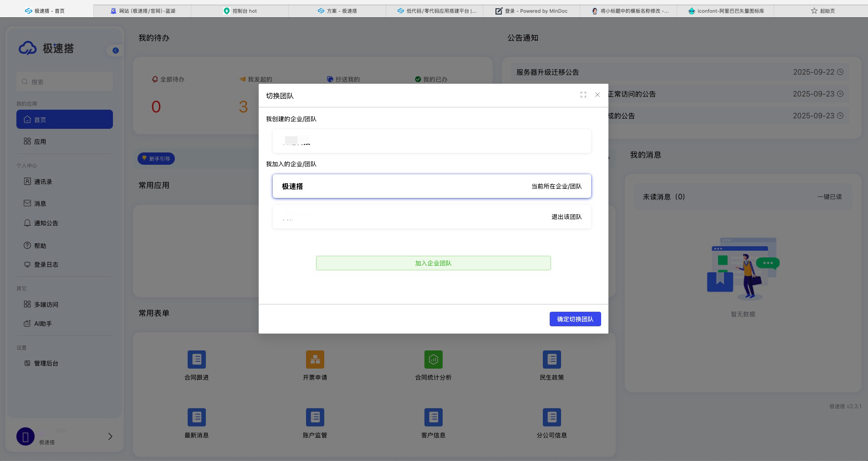Screen dimensions: 868x461
Task: Confirm with 确定切换团队 button
Action: [x=575, y=319]
